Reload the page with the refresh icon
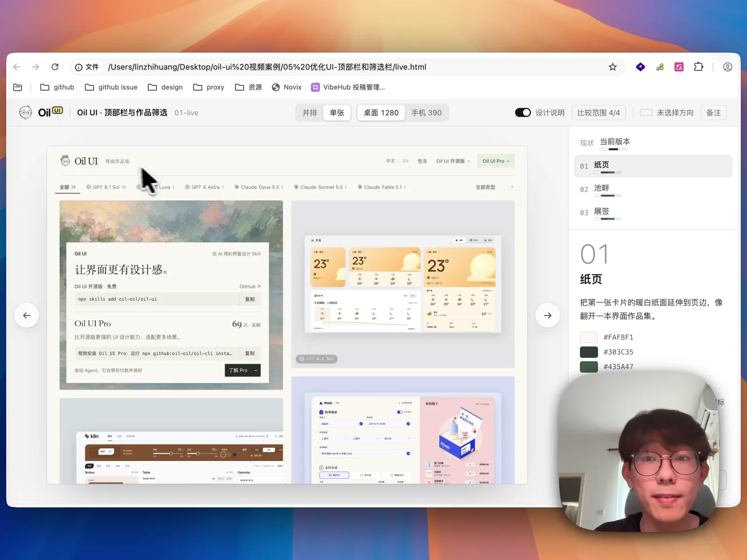747x560 pixels. click(55, 67)
